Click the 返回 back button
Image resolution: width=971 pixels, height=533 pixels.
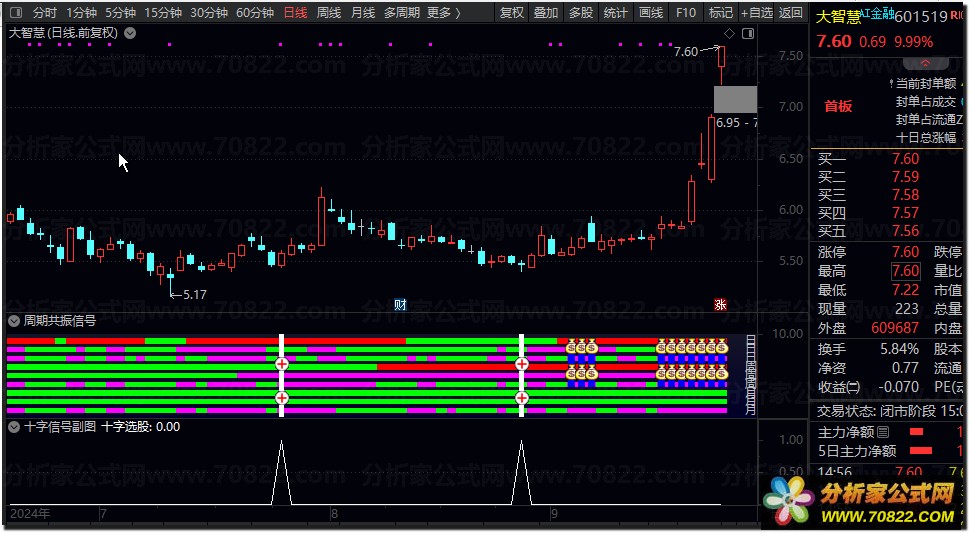tap(791, 12)
